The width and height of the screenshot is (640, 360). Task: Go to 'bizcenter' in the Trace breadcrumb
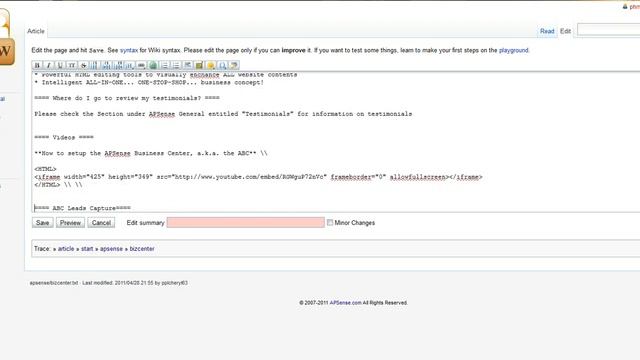(142, 249)
